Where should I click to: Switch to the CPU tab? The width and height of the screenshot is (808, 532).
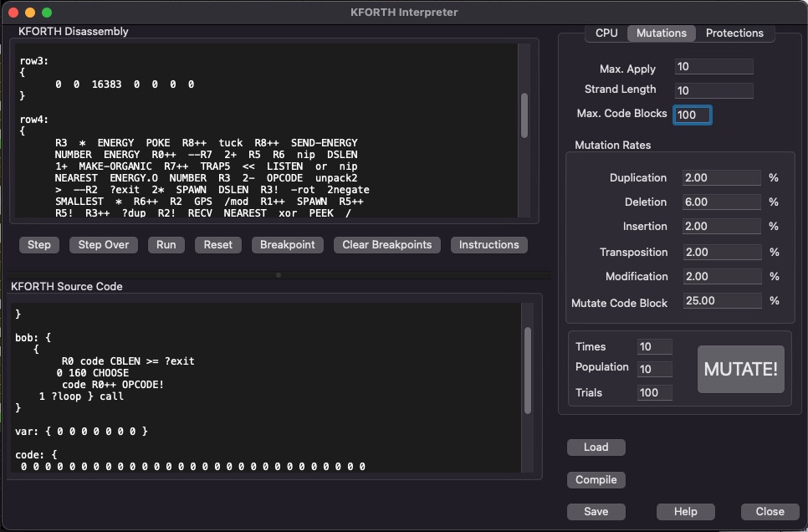(x=606, y=33)
